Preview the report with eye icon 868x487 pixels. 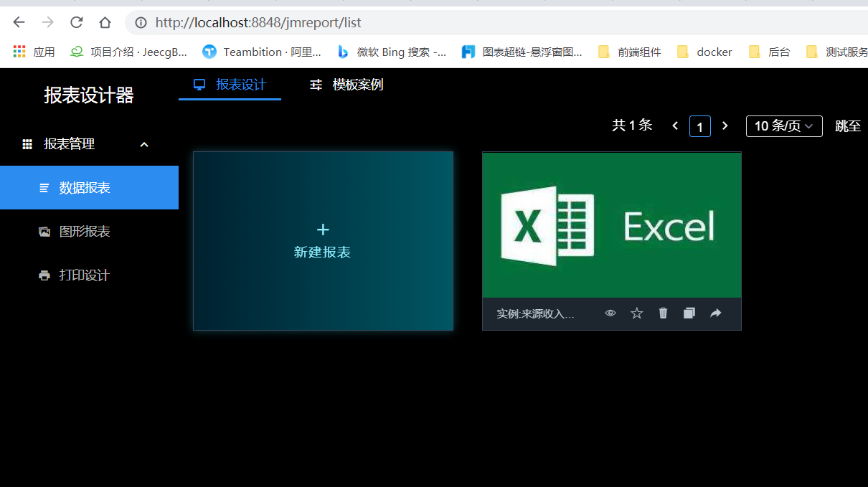[610, 313]
